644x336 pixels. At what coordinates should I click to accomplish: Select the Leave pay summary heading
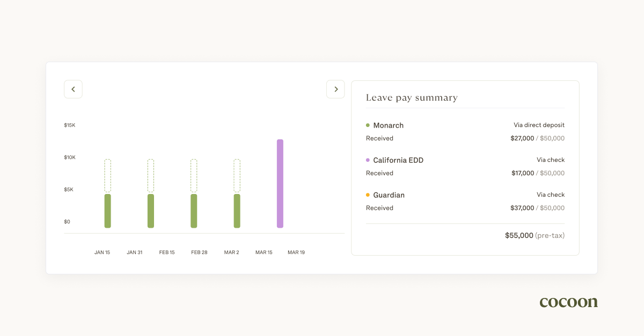click(x=412, y=98)
